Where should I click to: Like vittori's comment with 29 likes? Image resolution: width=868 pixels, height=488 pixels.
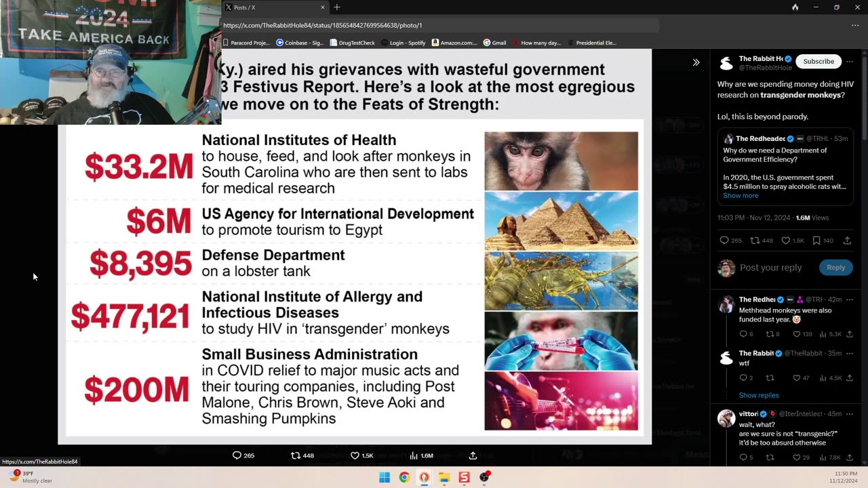(797, 457)
